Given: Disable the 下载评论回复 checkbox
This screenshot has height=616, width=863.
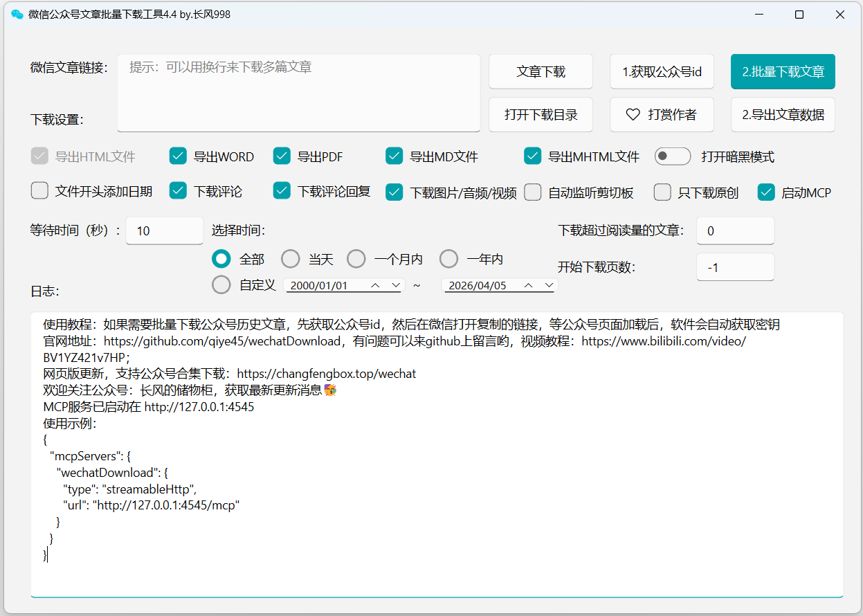Looking at the screenshot, I should tap(282, 190).
